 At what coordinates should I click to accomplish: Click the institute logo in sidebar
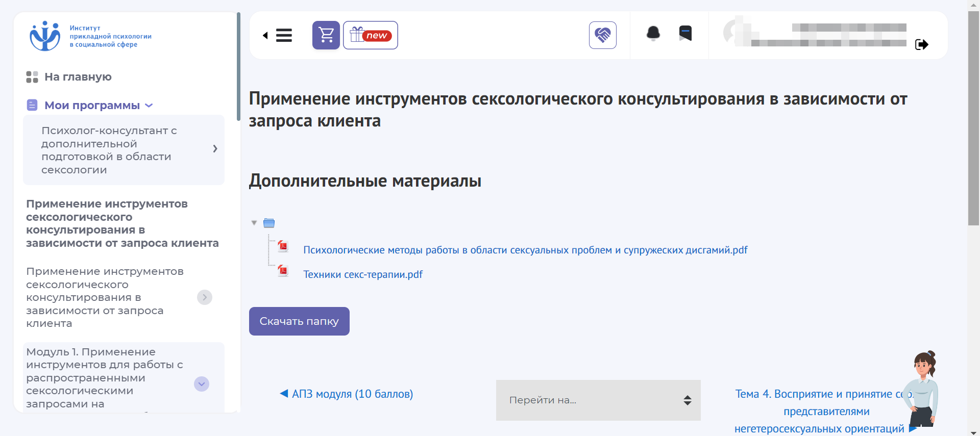click(x=90, y=36)
